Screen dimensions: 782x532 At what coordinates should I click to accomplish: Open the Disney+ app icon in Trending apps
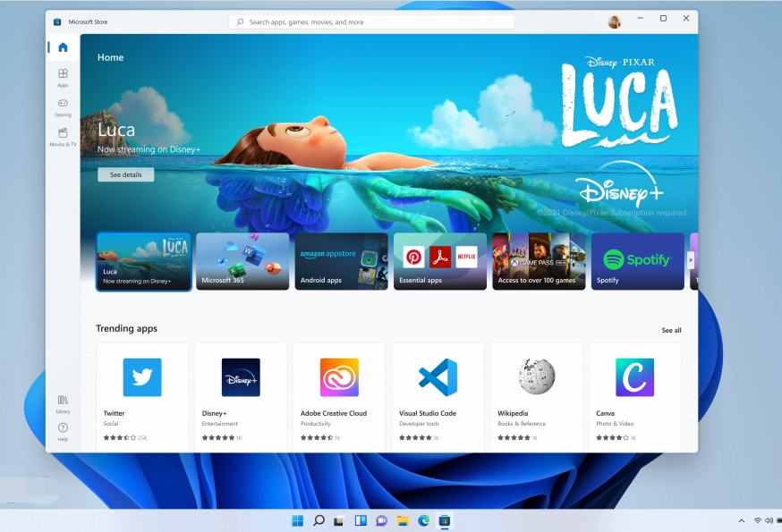[x=241, y=377]
